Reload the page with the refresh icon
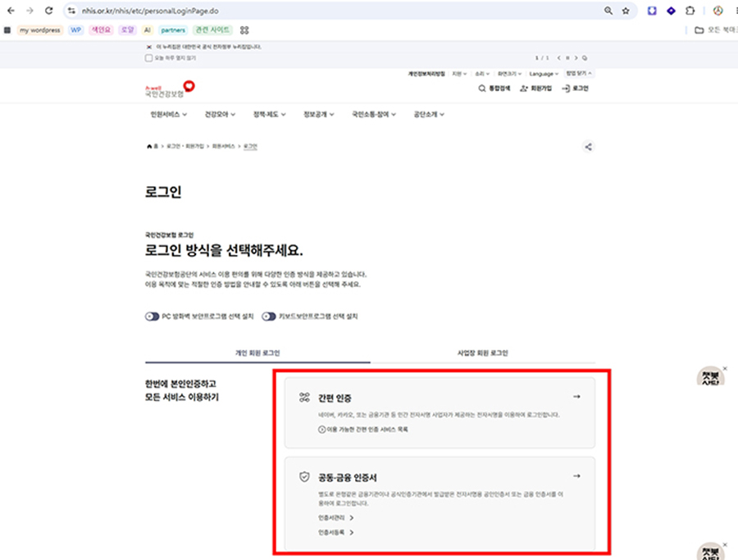 tap(49, 11)
